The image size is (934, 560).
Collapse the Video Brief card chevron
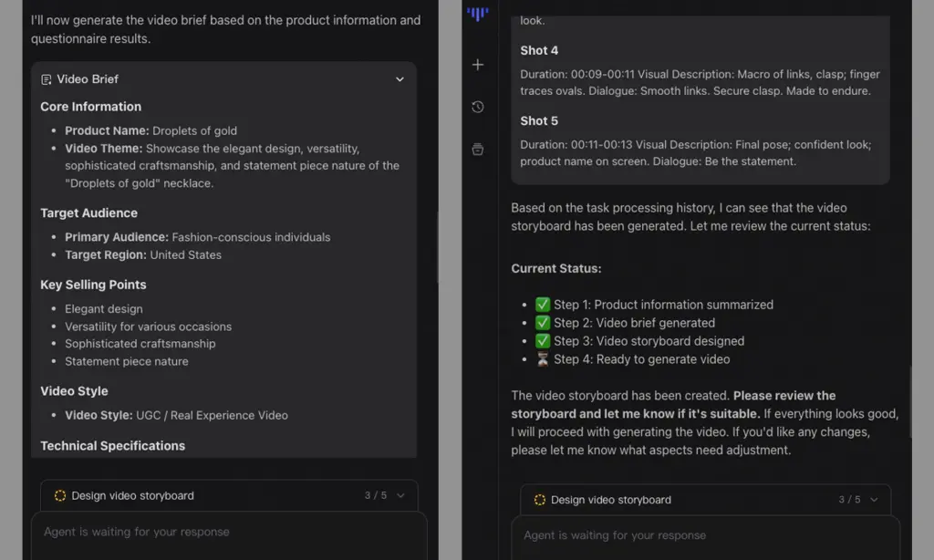pos(400,79)
